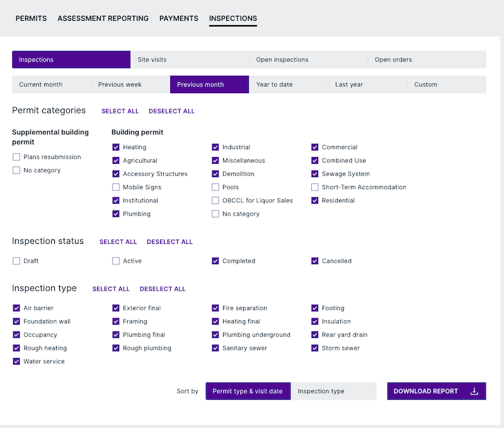The width and height of the screenshot is (504, 428).
Task: Switch to the Open inspections tab
Action: pos(308,59)
